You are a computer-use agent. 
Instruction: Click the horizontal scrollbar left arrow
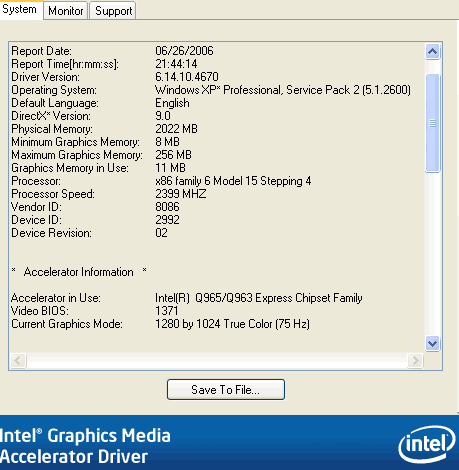coord(18,360)
